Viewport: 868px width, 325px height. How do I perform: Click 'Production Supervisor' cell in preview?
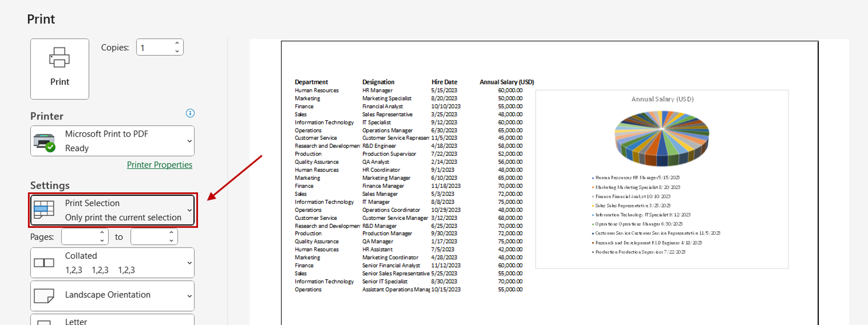tap(389, 154)
